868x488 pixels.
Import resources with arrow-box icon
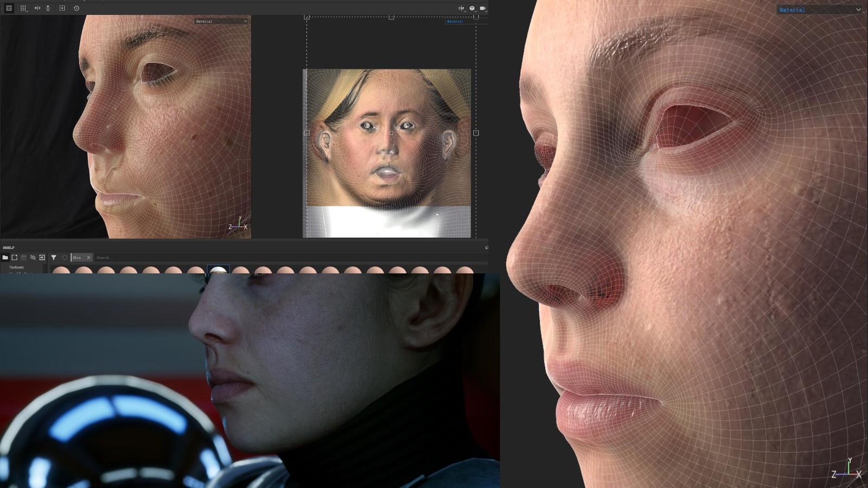(42, 258)
